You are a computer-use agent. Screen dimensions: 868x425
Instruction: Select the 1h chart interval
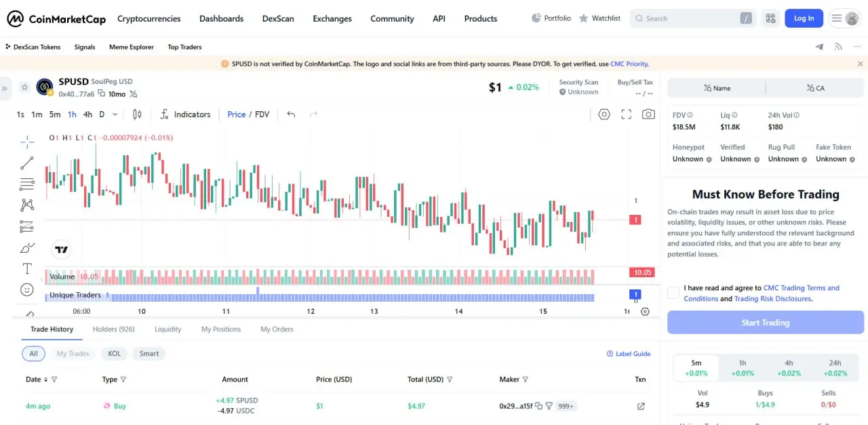tap(72, 115)
